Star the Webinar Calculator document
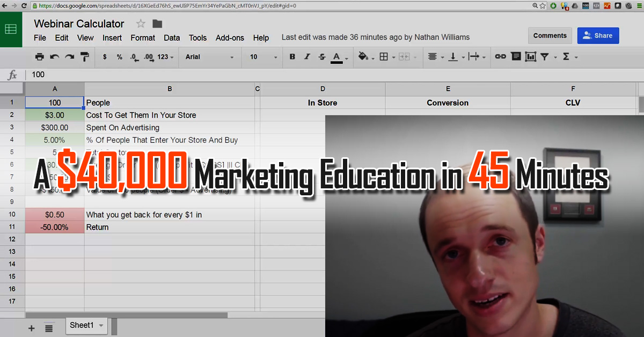 (x=141, y=24)
